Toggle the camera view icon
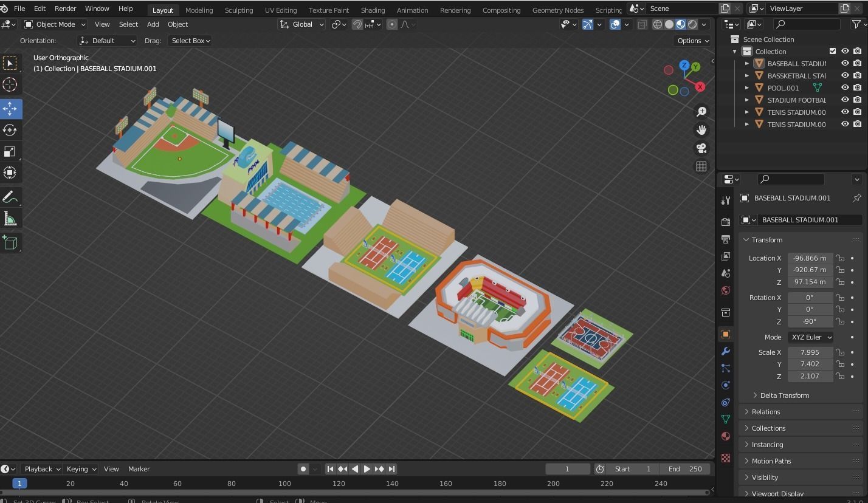Image resolution: width=868 pixels, height=503 pixels. tap(701, 148)
